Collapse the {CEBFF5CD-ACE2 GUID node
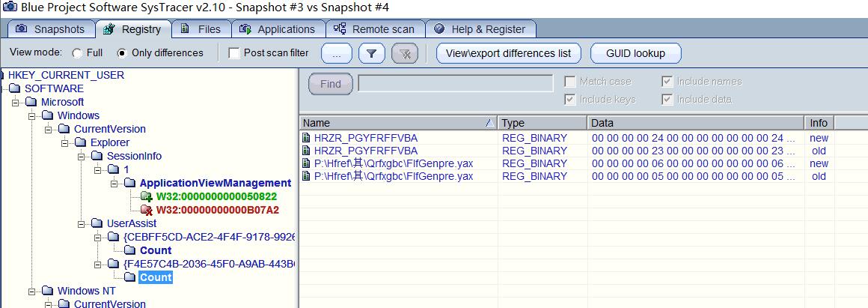 pos(97,237)
